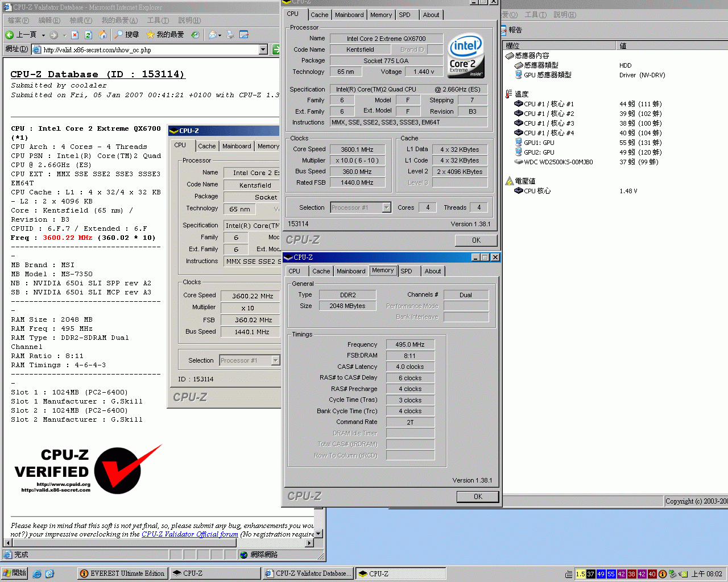Image resolution: width=728 pixels, height=582 pixels.
Task: Switch to About tab in CPU-Z Memory window
Action: (432, 271)
